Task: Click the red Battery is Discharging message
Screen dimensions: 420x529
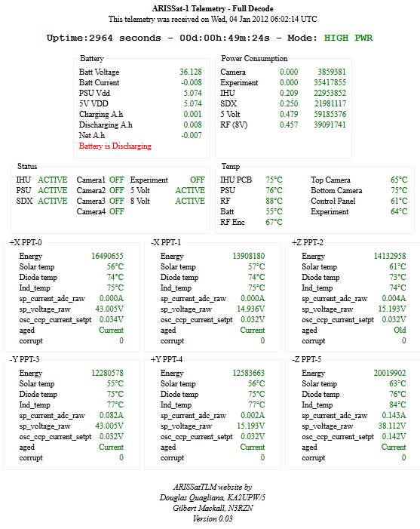Action: coord(115,146)
